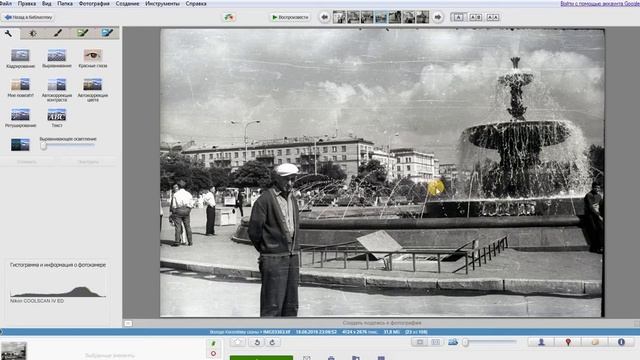The height and width of the screenshot is (360, 640).
Task: Click the fill light thumbnail icon
Action: 20,144
